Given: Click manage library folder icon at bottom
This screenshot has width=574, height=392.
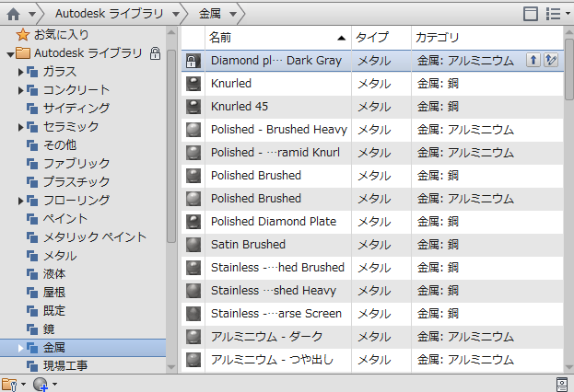Looking at the screenshot, I should point(9,385).
